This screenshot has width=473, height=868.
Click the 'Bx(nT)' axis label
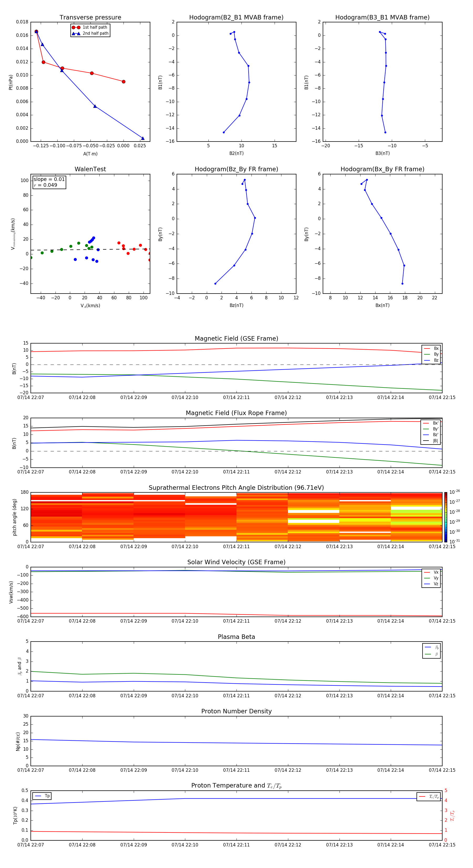click(x=382, y=305)
